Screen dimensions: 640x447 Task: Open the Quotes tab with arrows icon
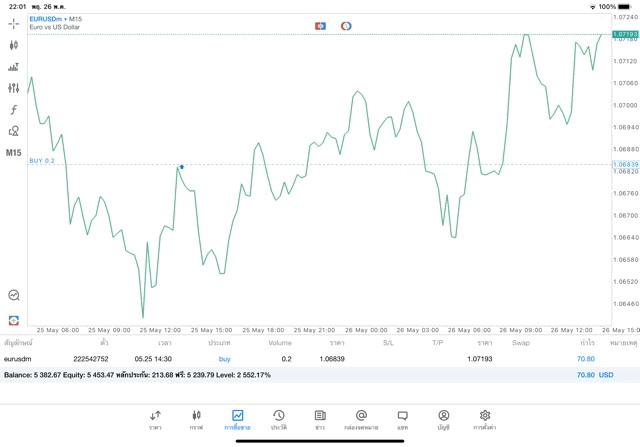(155, 418)
